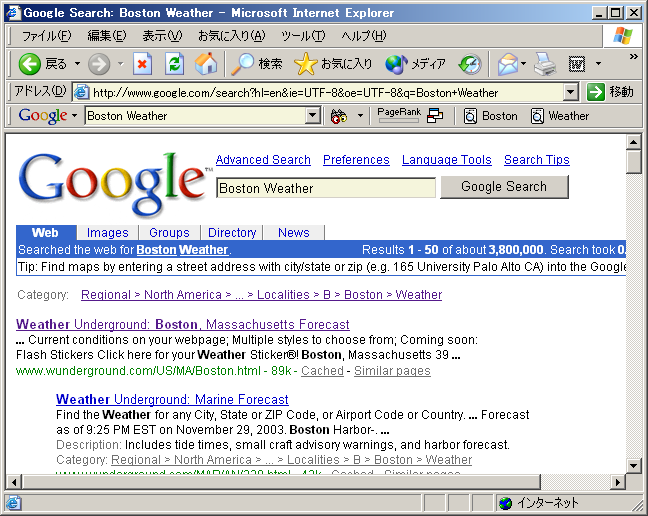Open the Weather Underground: Marine Forecast link

(172, 400)
